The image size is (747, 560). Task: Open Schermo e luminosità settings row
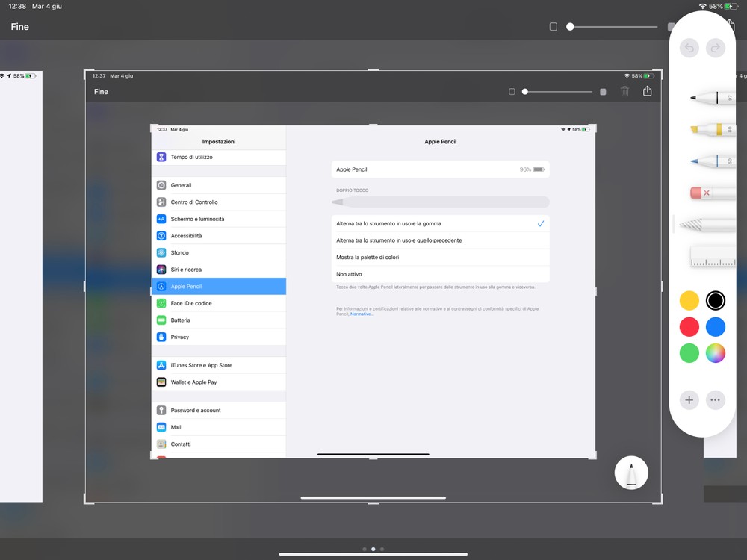pyautogui.click(x=219, y=219)
